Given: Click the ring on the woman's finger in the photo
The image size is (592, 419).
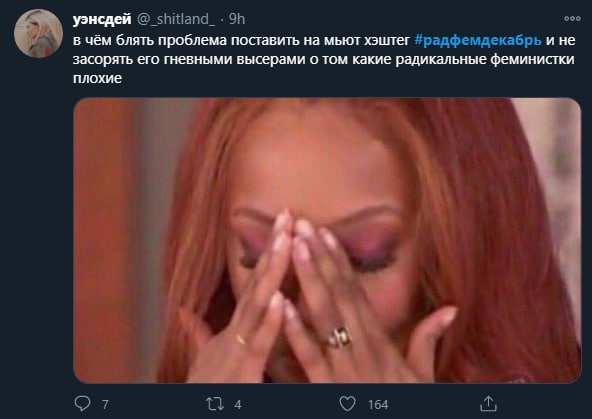Looking at the screenshot, I should (339, 337).
